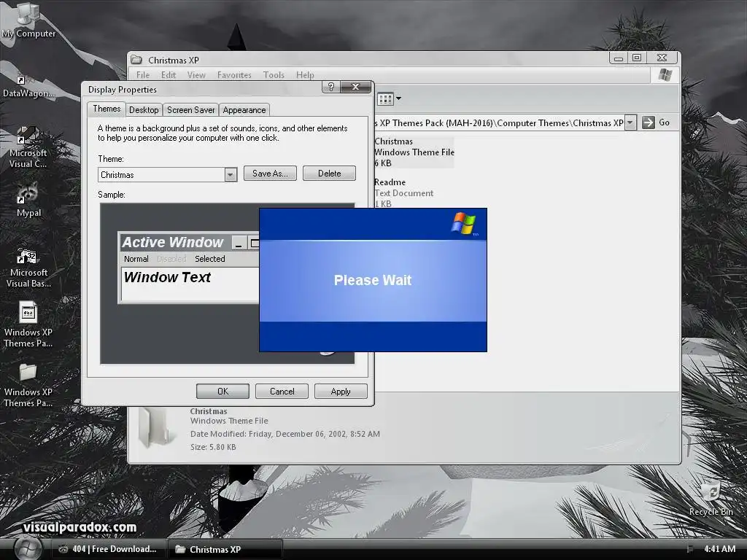
Task: Click the system tray icon beside clock
Action: [x=690, y=549]
